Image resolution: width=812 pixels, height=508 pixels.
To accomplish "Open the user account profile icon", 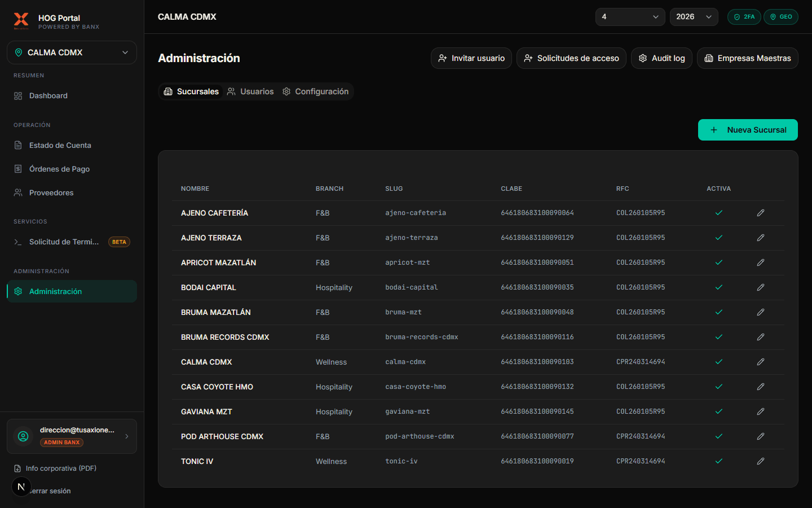I will 23,436.
